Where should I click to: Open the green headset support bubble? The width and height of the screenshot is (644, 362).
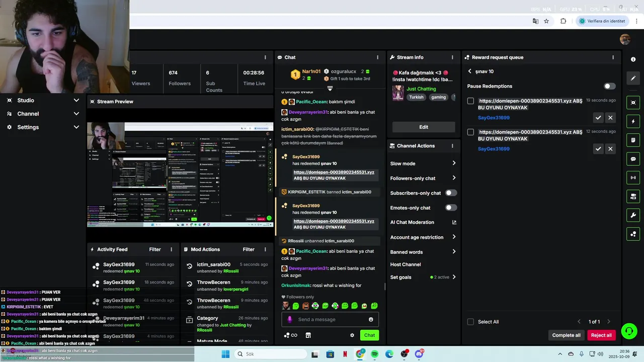click(x=629, y=330)
